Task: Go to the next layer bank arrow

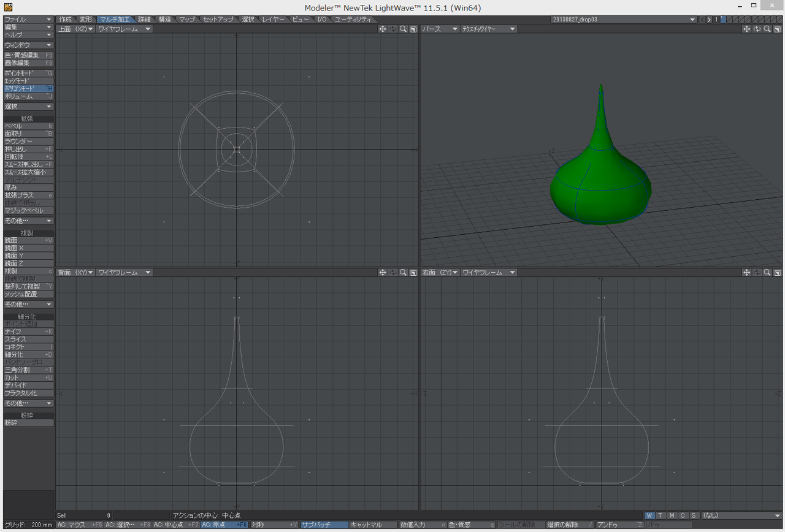Action: pos(709,20)
